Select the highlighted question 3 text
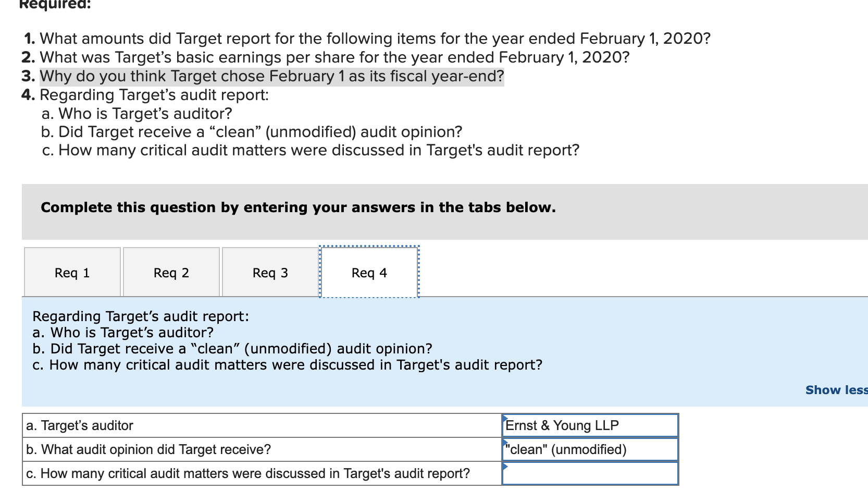 pos(270,76)
